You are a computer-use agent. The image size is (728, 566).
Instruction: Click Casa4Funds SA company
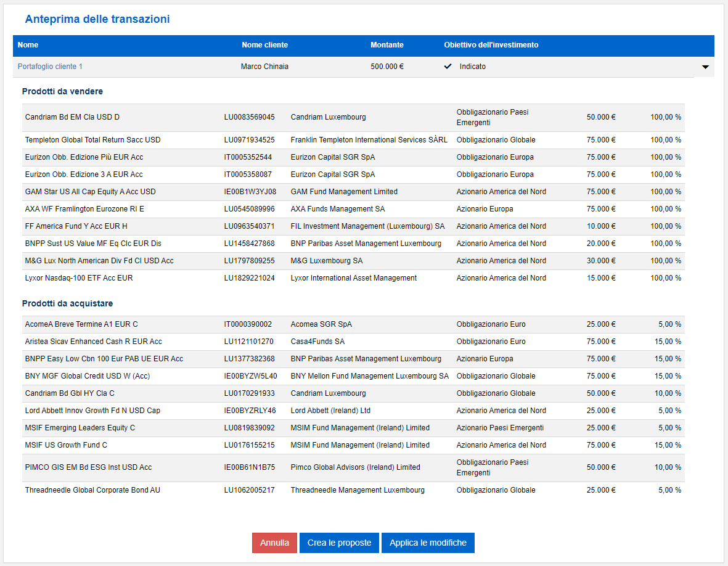point(317,342)
